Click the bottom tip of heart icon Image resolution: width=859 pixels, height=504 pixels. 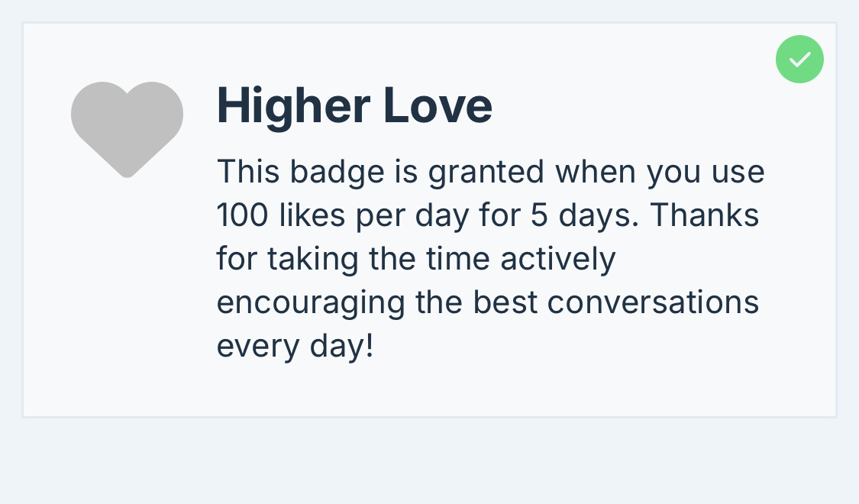[127, 169]
